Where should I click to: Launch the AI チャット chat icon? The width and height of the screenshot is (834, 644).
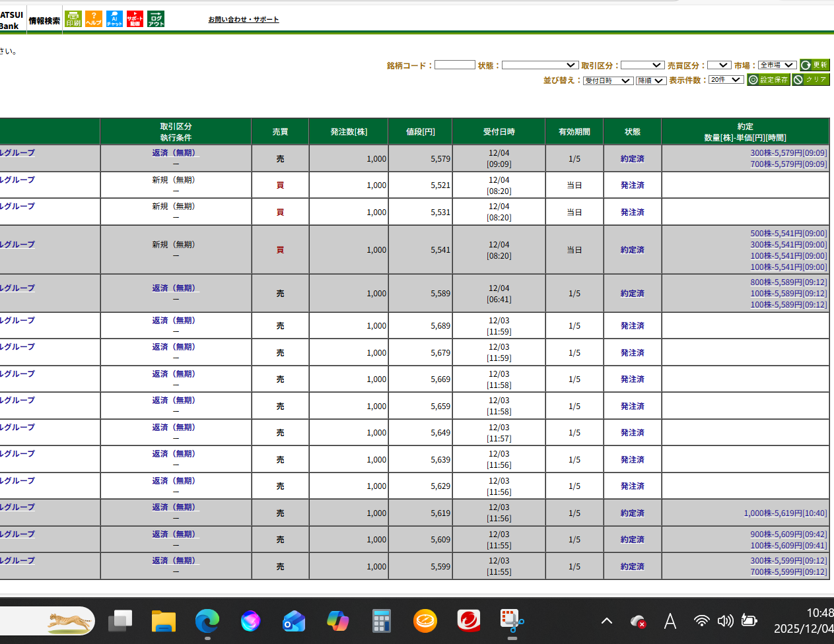(114, 18)
